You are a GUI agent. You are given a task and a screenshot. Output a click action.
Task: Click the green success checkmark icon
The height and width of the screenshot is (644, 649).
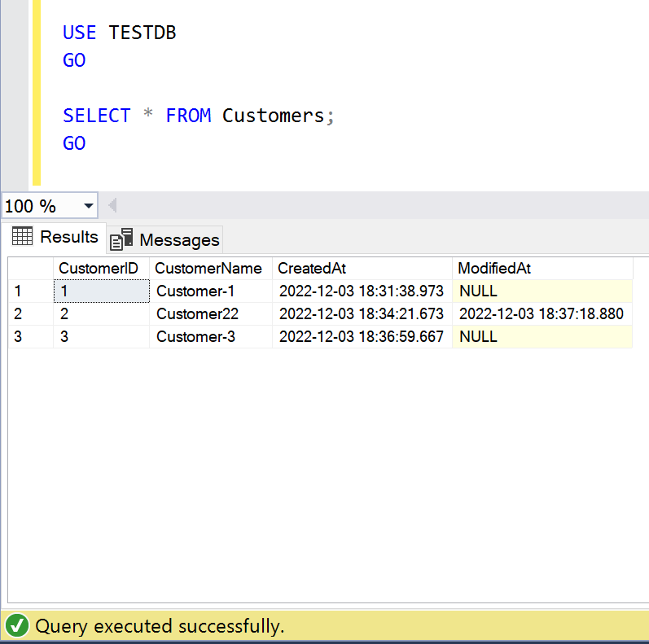pyautogui.click(x=16, y=625)
